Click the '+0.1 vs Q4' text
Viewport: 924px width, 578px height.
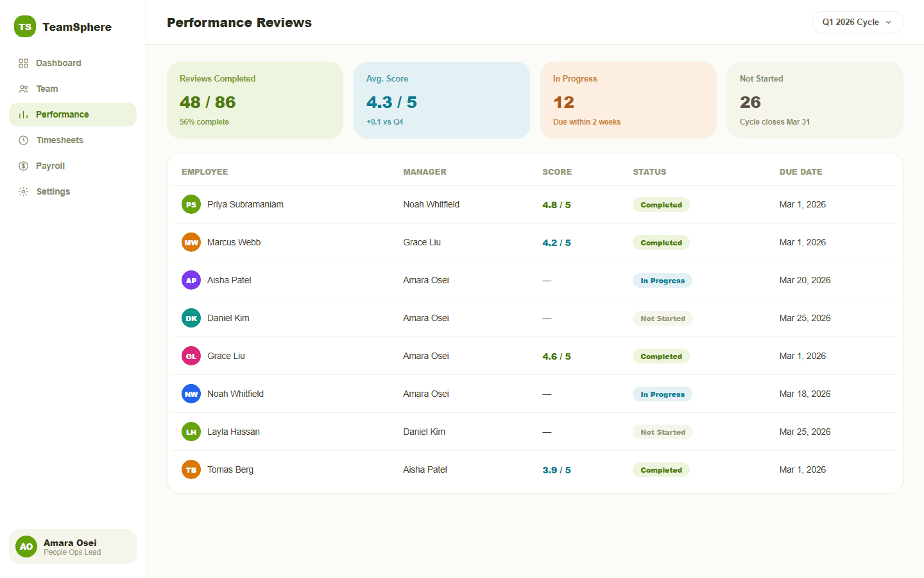pyautogui.click(x=385, y=122)
